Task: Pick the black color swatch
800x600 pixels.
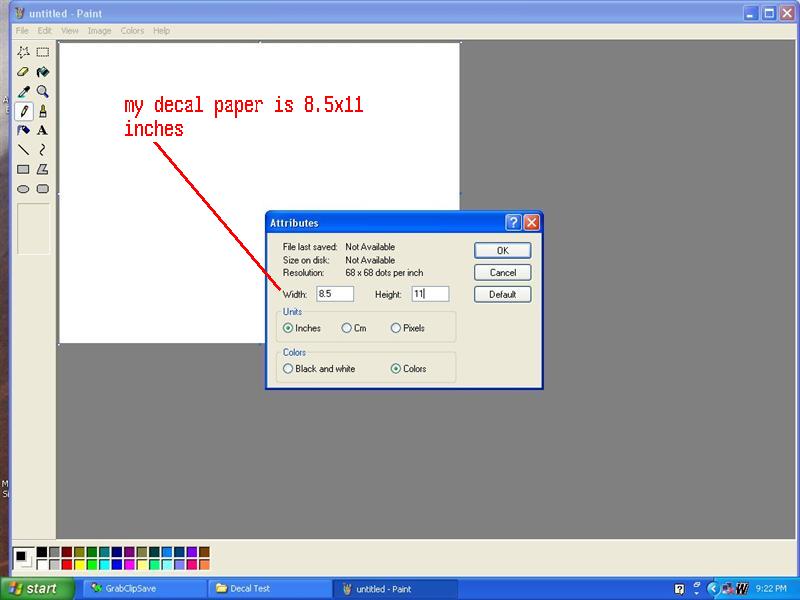Action: [x=42, y=552]
